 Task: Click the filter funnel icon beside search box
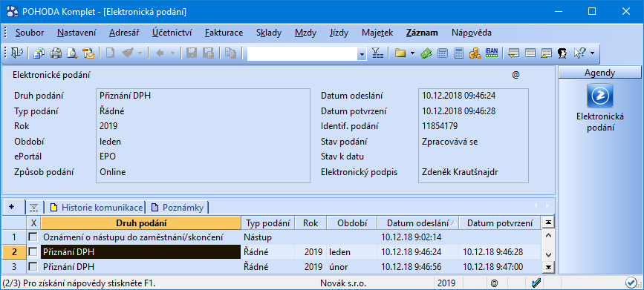377,53
